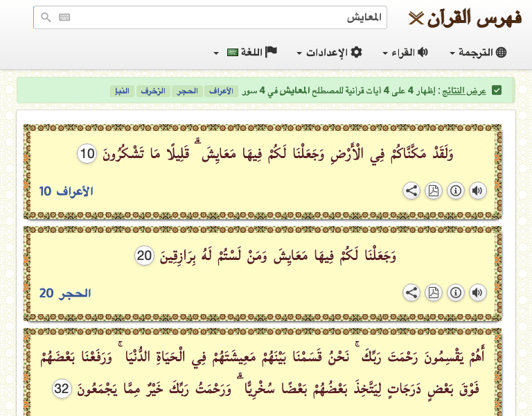Filter results by الأعراف surah tag
The image size is (532, 416).
[221, 91]
